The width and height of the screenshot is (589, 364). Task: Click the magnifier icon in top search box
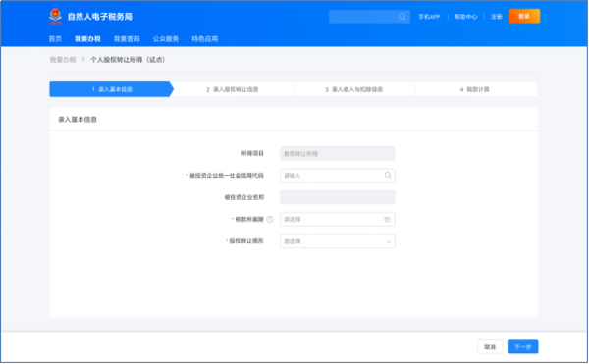tap(402, 17)
